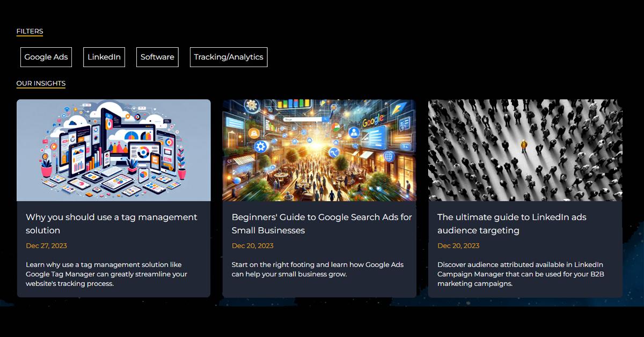Open the black-and-white crowd thumbnail
Viewport: 644px width, 337px height.
coord(525,150)
